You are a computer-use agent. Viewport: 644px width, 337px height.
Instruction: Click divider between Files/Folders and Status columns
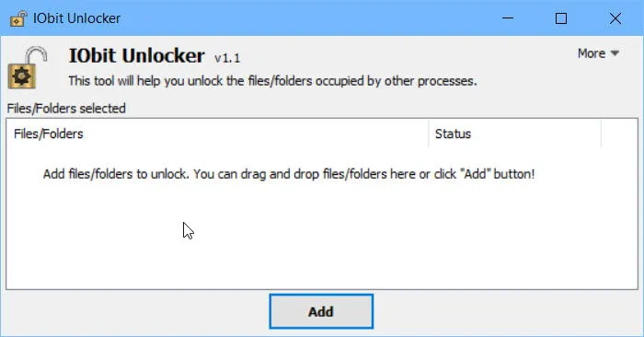pos(429,134)
